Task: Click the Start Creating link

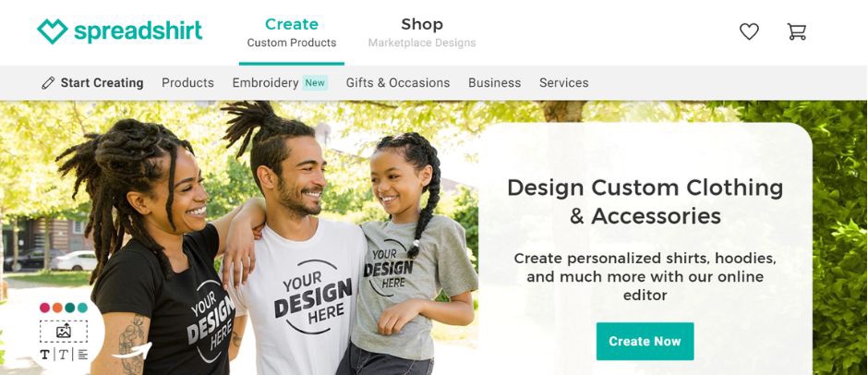Action: pos(102,83)
